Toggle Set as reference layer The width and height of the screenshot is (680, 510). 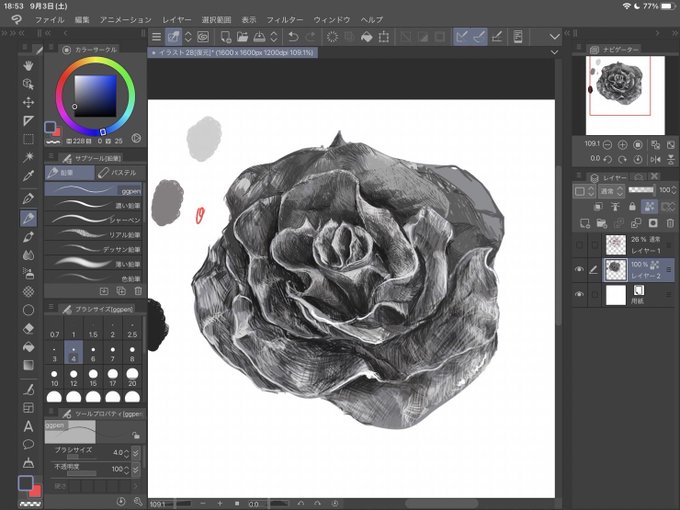coord(615,206)
